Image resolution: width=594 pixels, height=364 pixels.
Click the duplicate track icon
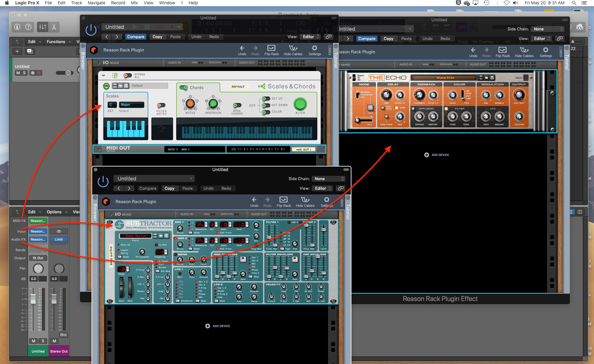pos(30,51)
